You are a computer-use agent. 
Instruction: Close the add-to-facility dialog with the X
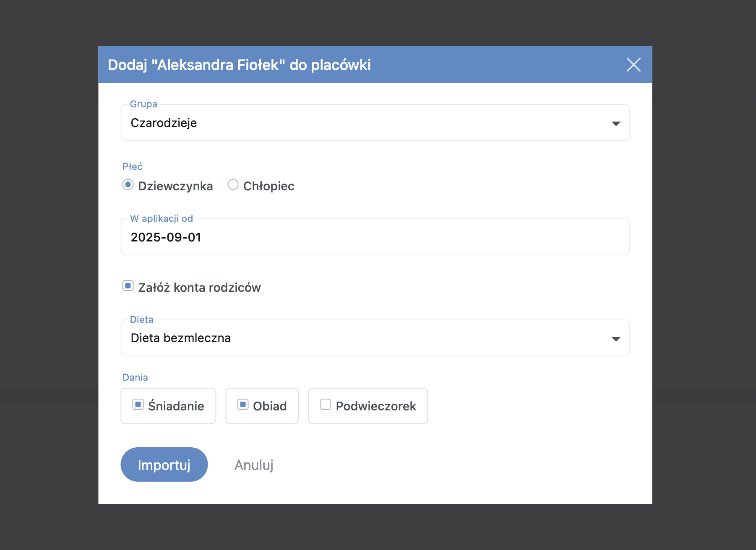click(633, 65)
